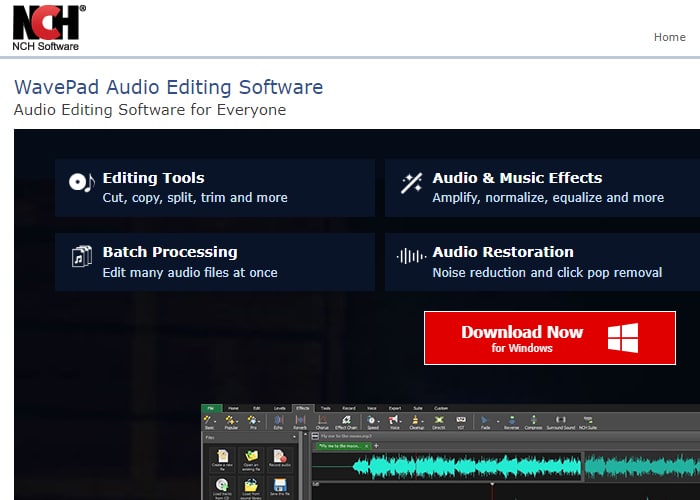Screen dimensions: 700x500
Task: Open the Home link in header
Action: [669, 37]
